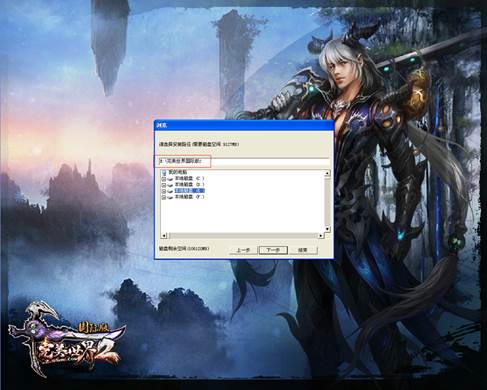Click the tree's scroll down arrow
This screenshot has height=390, width=487.
point(327,229)
